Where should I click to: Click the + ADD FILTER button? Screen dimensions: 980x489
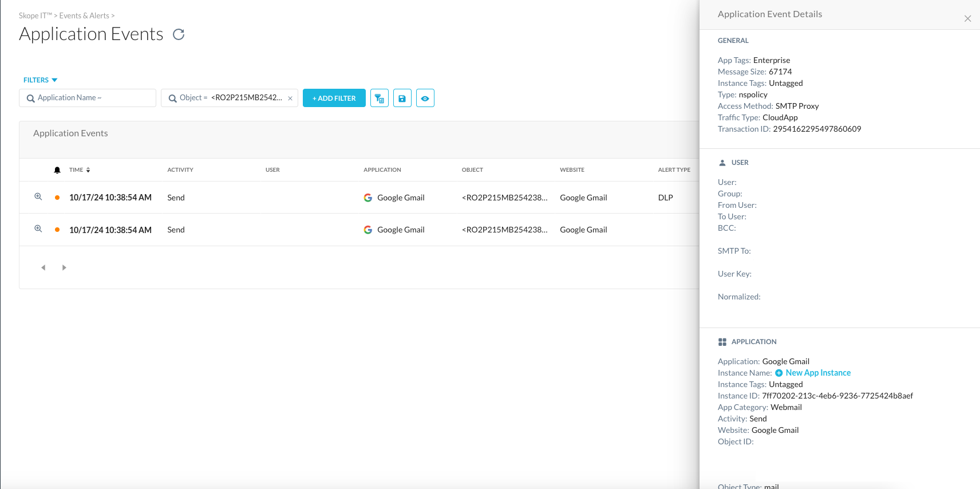334,98
